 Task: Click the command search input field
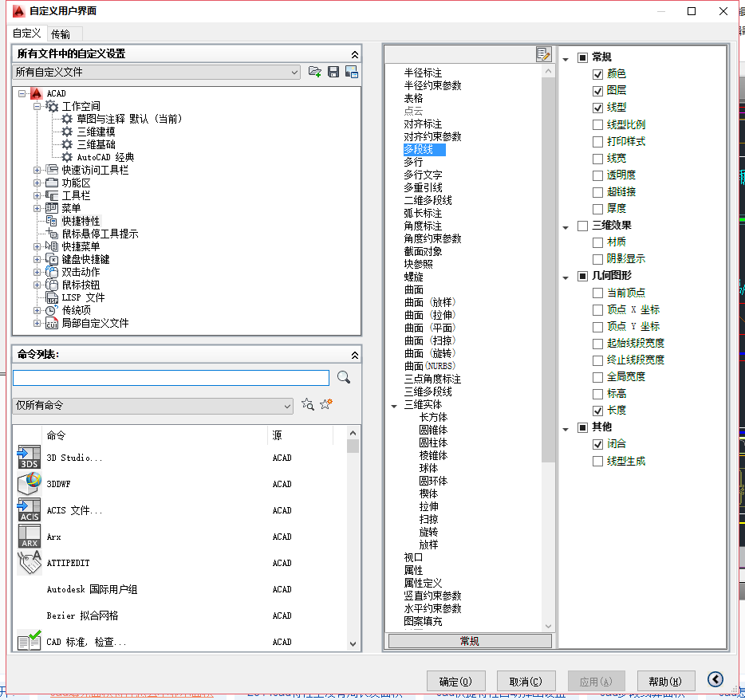[171, 378]
